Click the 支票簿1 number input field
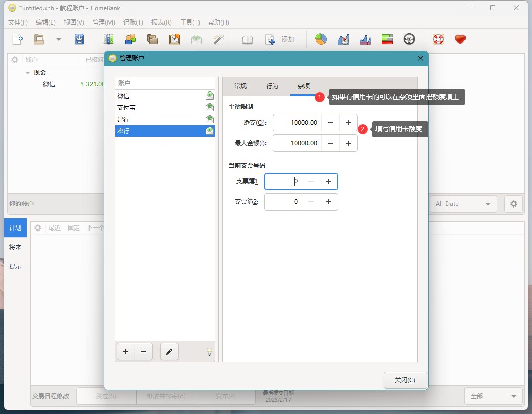 tap(283, 181)
